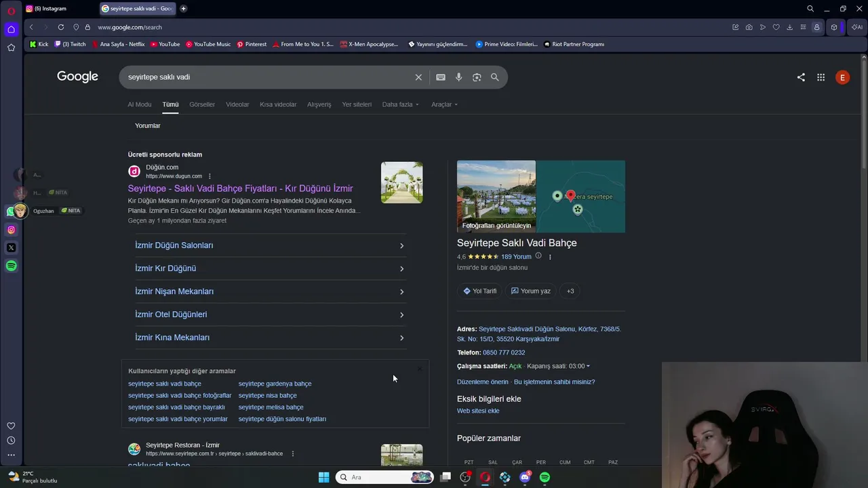Select the Videolar search tab
868x488 pixels.
click(x=237, y=104)
